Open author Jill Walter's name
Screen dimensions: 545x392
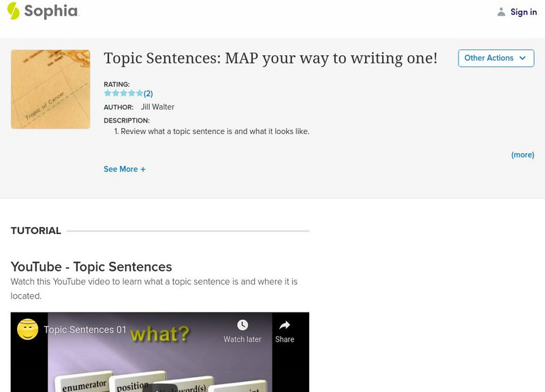point(157,107)
